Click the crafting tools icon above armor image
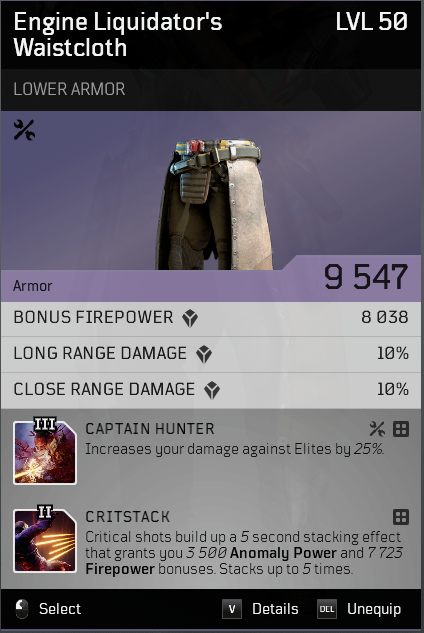 tap(24, 130)
